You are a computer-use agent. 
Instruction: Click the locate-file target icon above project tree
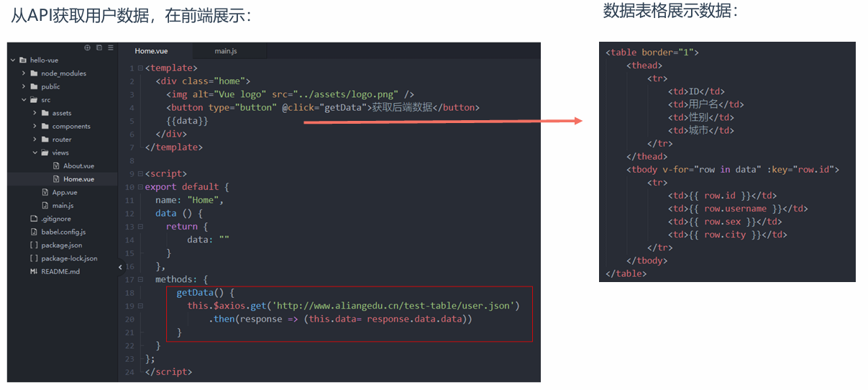point(87,47)
